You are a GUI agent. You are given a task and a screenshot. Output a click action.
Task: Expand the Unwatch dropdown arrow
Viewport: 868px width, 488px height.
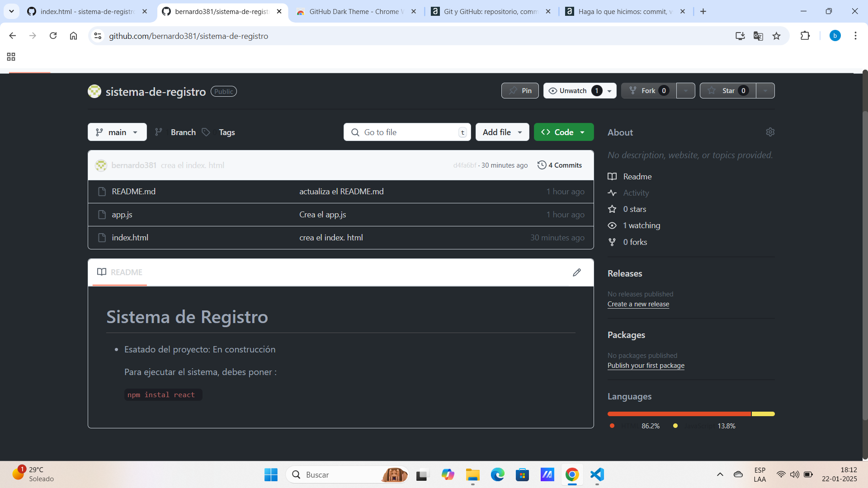point(609,90)
